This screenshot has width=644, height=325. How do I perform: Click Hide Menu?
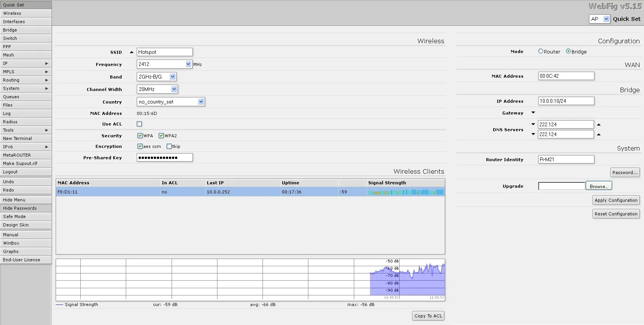(26, 200)
